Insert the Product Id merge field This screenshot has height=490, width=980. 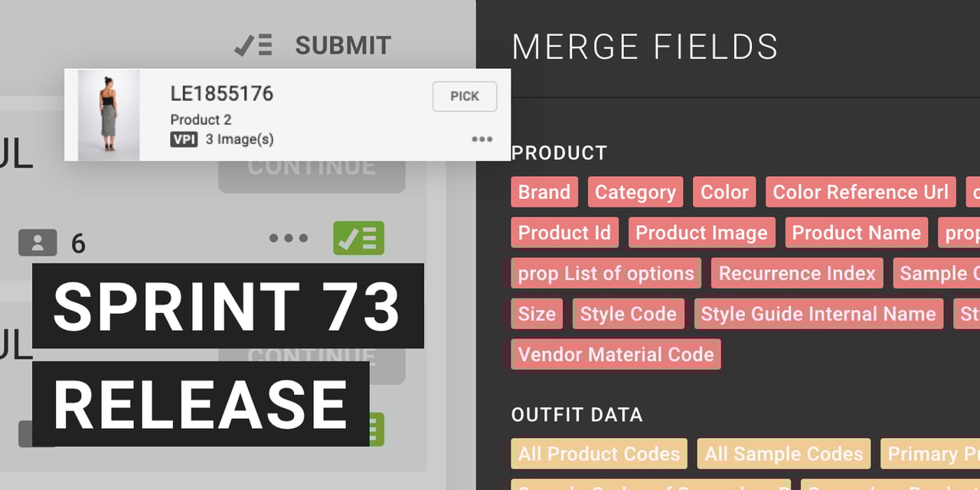pos(564,233)
